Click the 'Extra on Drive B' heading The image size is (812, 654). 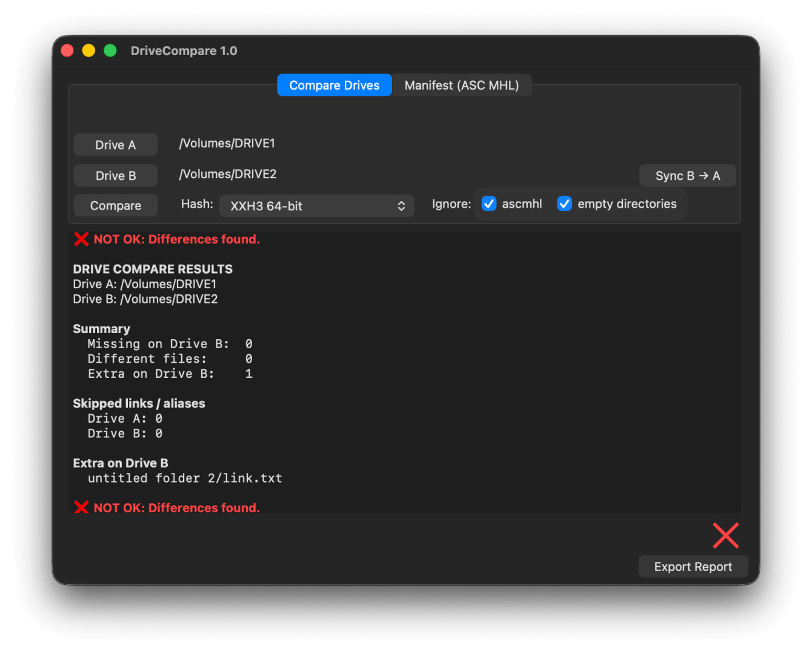tap(121, 463)
